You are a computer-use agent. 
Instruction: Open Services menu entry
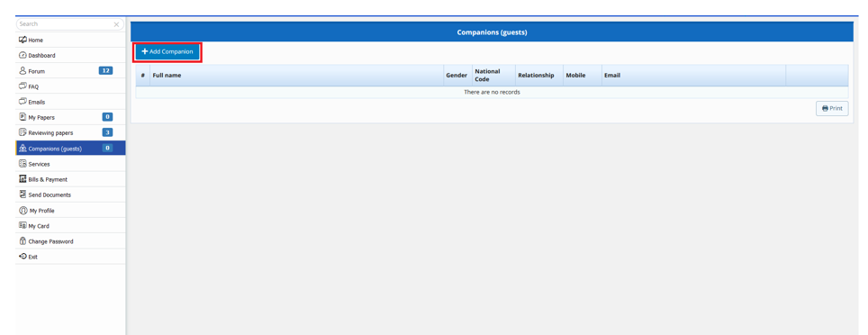point(70,164)
